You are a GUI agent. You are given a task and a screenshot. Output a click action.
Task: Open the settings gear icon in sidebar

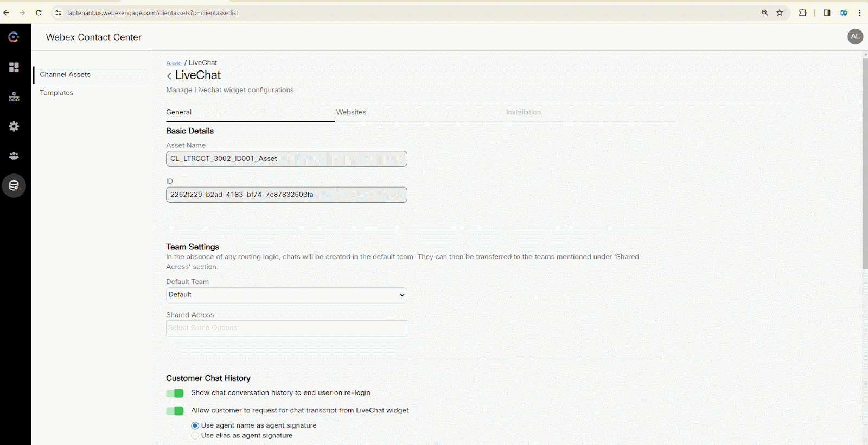[14, 126]
